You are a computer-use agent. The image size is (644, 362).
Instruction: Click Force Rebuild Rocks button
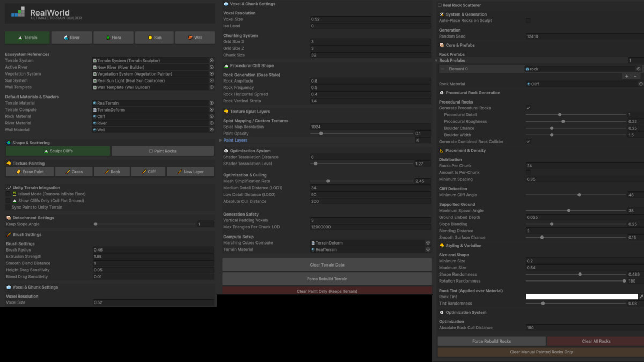click(x=492, y=341)
